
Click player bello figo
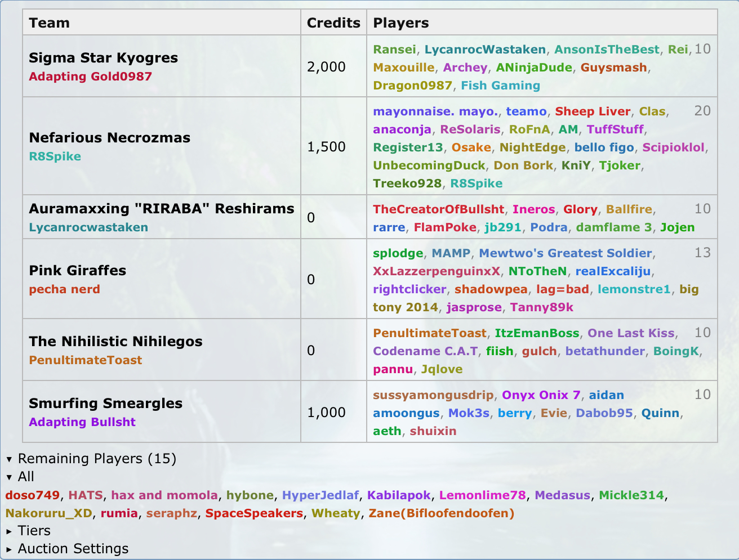(604, 147)
